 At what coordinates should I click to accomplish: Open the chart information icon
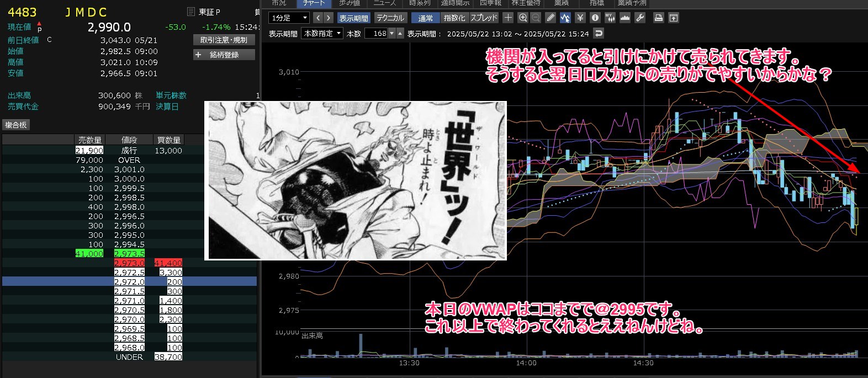point(595,18)
